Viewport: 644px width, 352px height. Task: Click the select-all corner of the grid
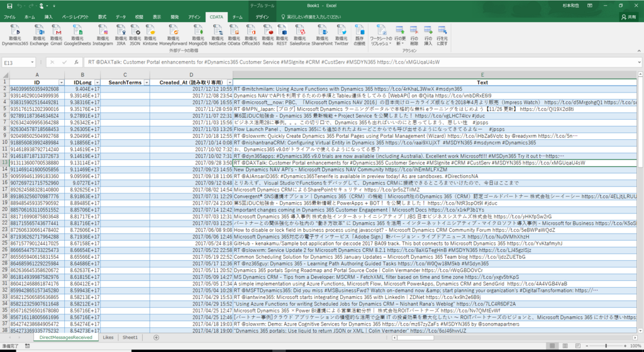point(5,76)
